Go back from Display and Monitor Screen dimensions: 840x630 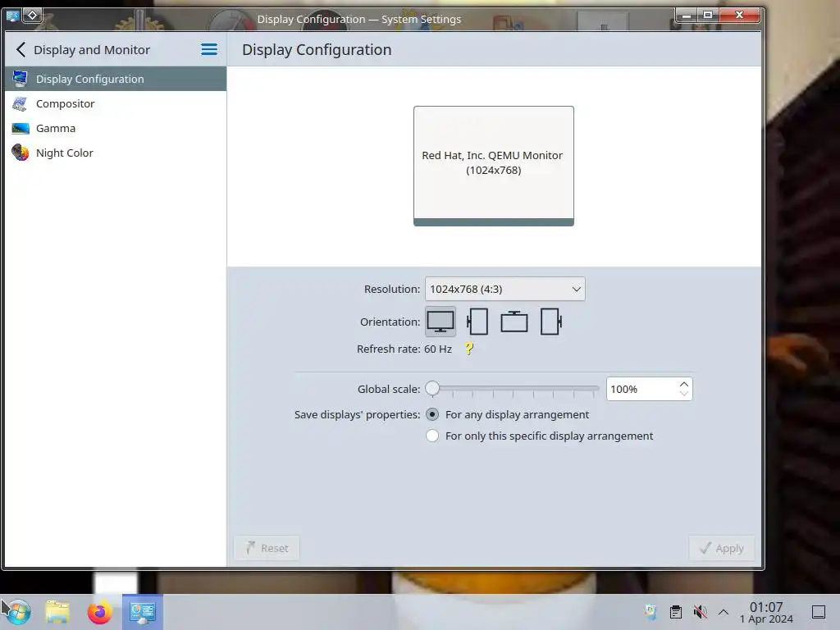click(21, 50)
